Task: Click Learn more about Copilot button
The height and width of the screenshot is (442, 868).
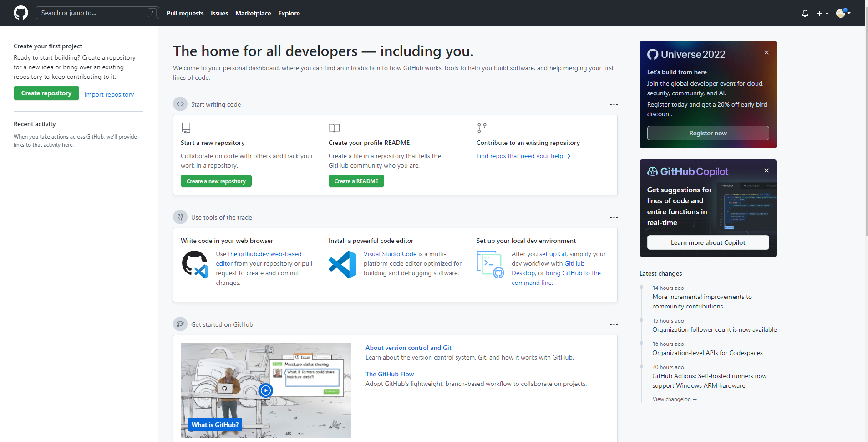Action: 708,242
